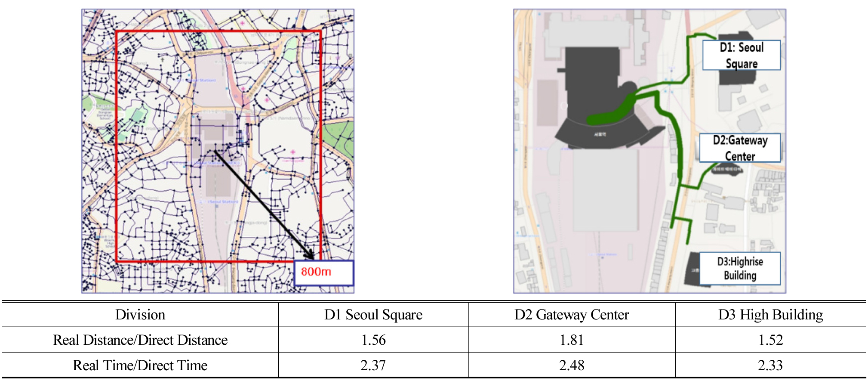Click the D2 Gateway Center column header
This screenshot has height=384, width=868.
point(572,315)
